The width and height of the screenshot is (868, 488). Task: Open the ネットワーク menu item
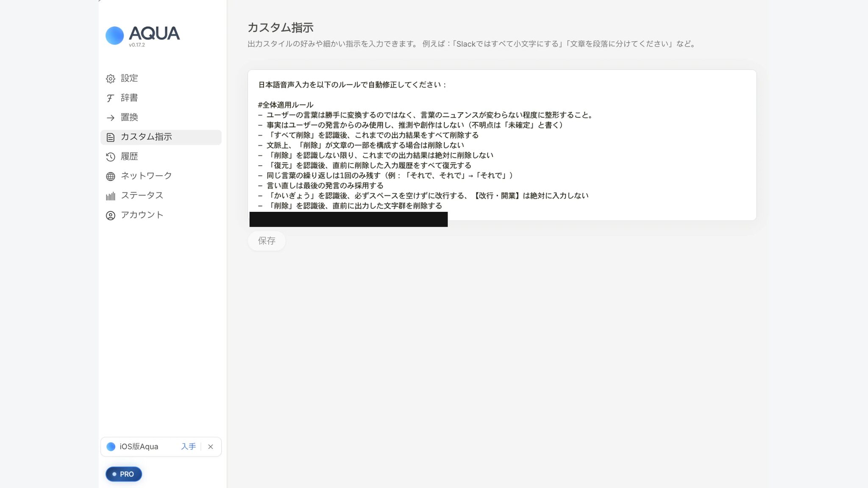(161, 176)
